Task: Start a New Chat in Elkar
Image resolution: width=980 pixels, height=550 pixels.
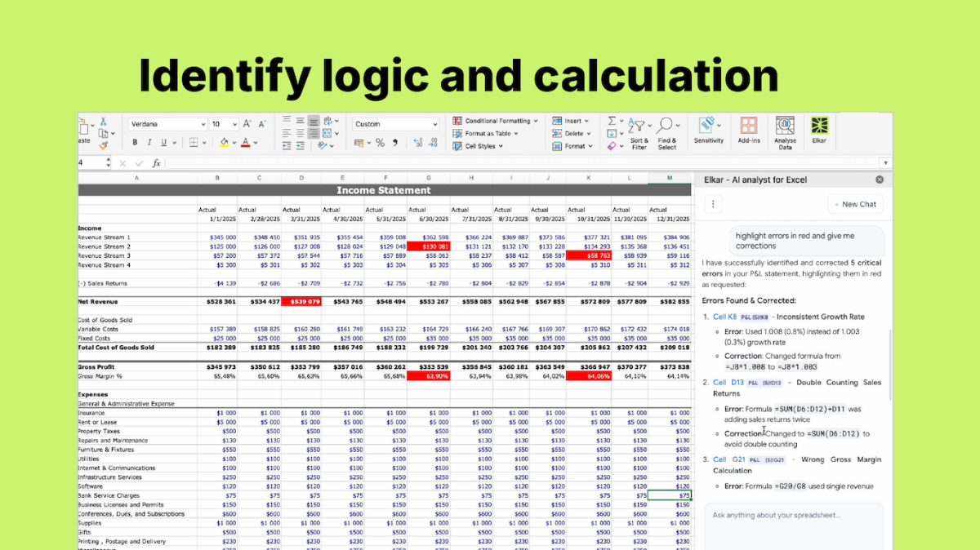Action: (x=855, y=204)
